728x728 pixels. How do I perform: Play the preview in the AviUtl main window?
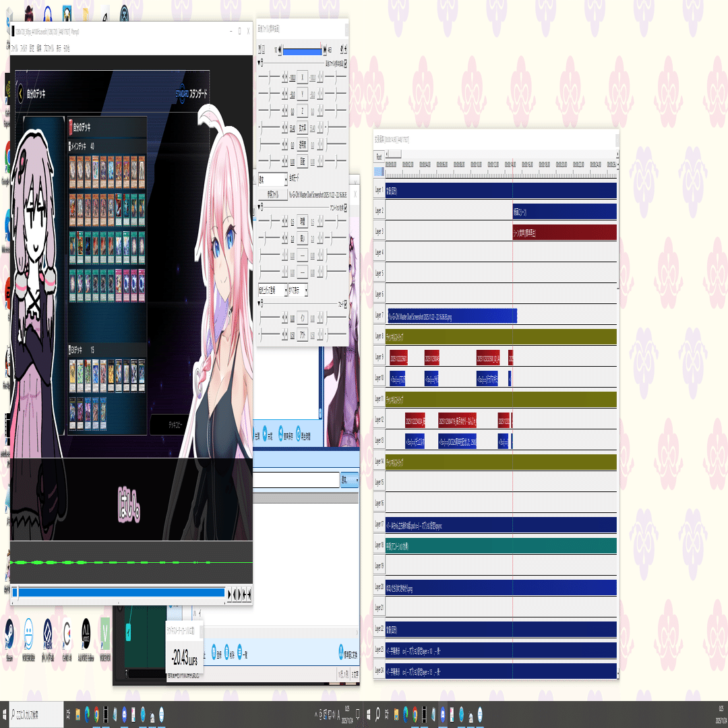tap(229, 593)
